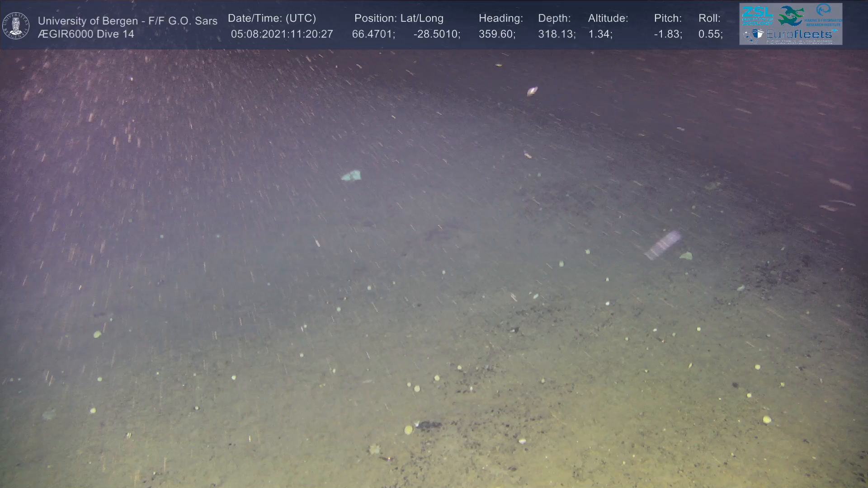The image size is (868, 488).
Task: Click the latitude value 66.4701
Action: pos(373,34)
